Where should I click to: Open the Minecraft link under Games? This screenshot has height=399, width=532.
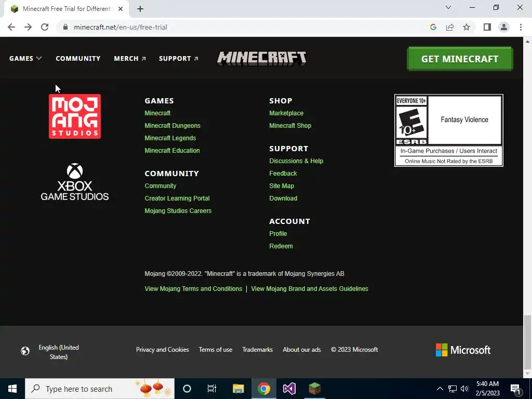pos(157,113)
